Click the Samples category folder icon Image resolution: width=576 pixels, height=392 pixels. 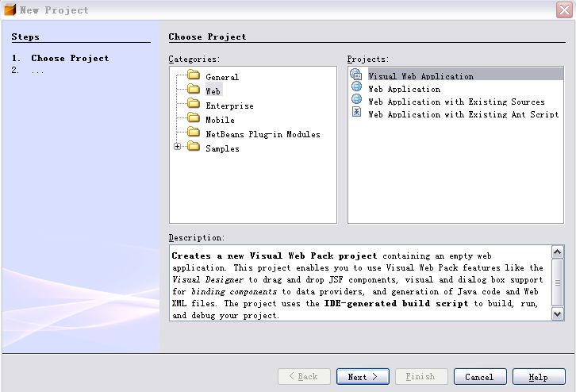(194, 146)
